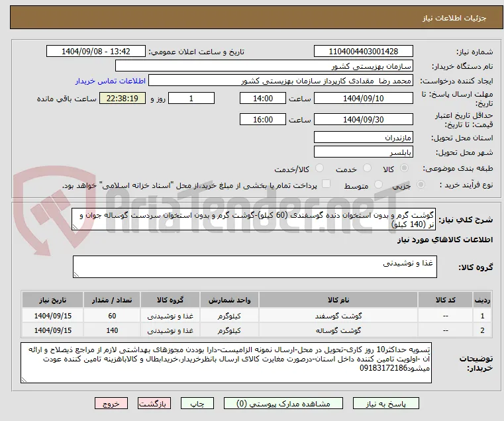Click the quantity cell 140
504x421 pixels.
(x=112, y=330)
